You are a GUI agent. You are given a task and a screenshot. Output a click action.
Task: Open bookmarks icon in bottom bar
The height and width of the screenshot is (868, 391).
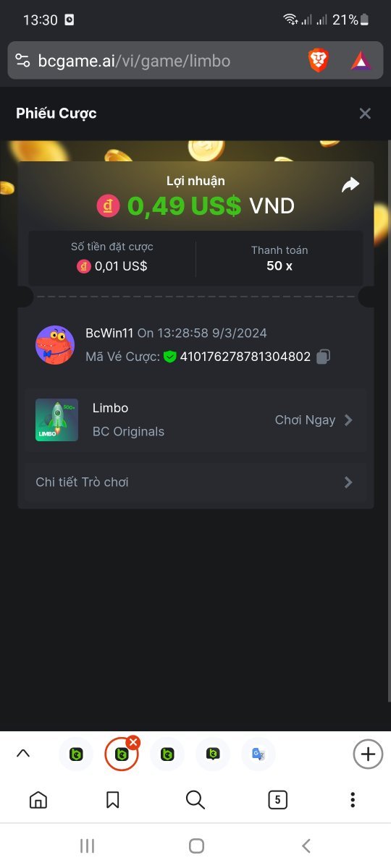pos(113,799)
